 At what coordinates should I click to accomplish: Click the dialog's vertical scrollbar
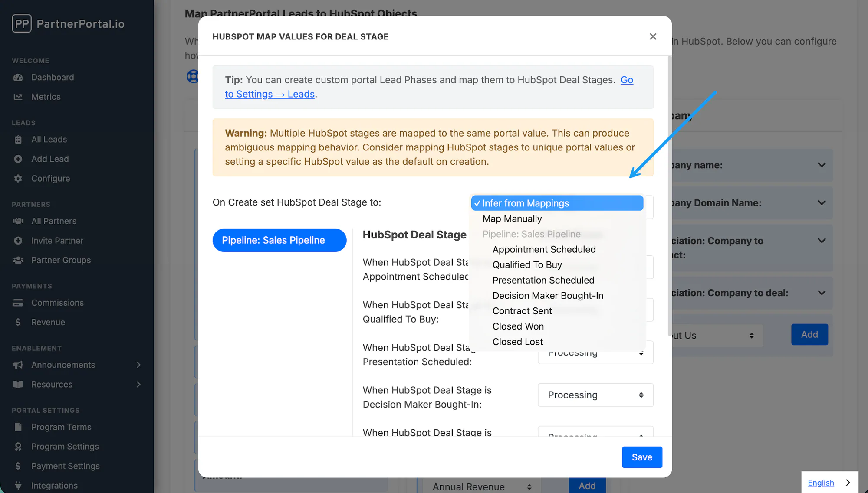669,196
